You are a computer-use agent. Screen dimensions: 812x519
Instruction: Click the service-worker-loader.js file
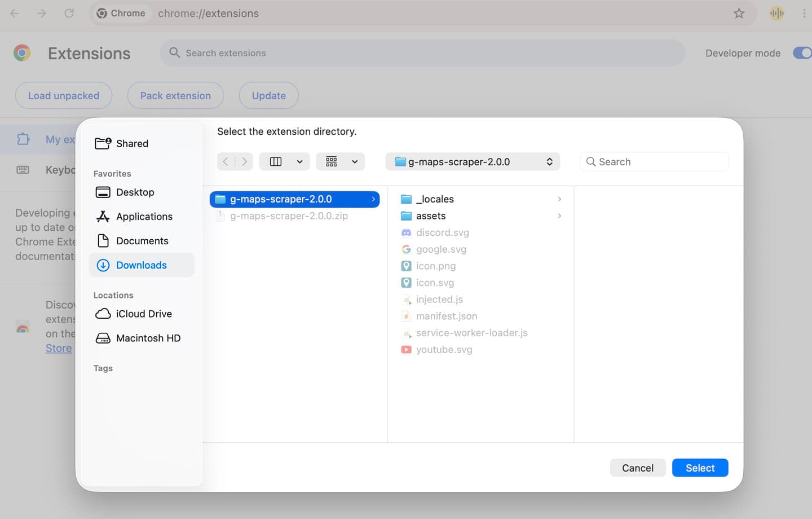[x=471, y=333]
